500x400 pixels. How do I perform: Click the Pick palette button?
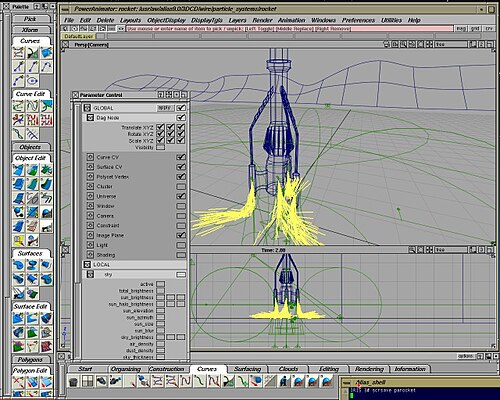pos(30,19)
